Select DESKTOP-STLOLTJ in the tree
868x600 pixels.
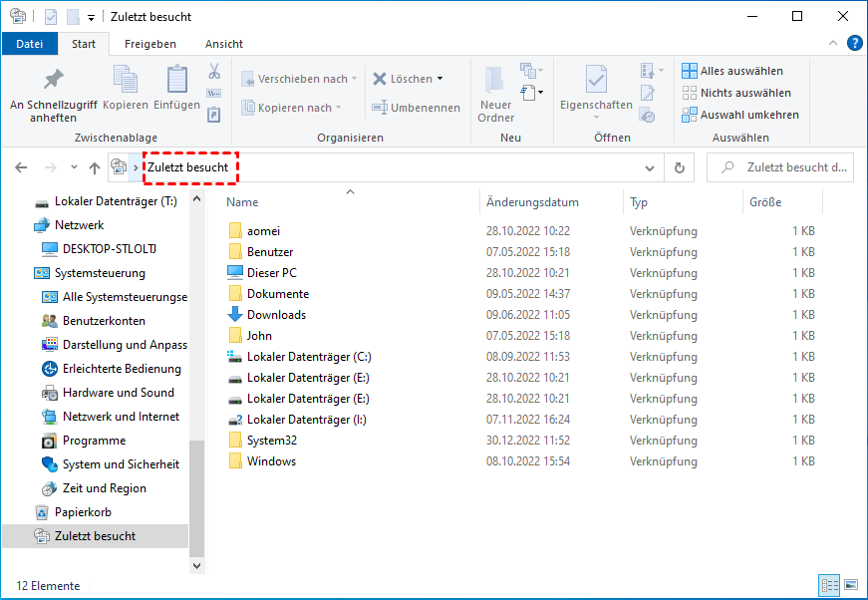point(109,249)
